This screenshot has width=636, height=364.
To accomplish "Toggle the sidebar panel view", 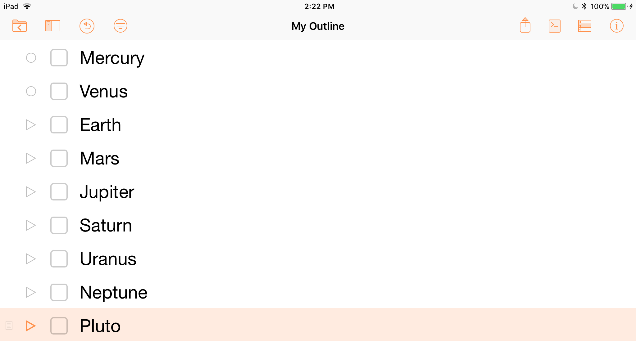I will [x=52, y=26].
